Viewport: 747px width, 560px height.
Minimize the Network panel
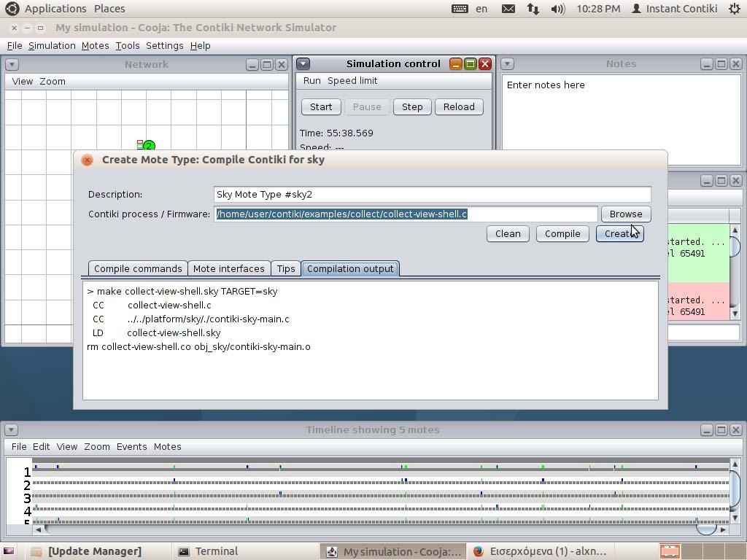252,65
